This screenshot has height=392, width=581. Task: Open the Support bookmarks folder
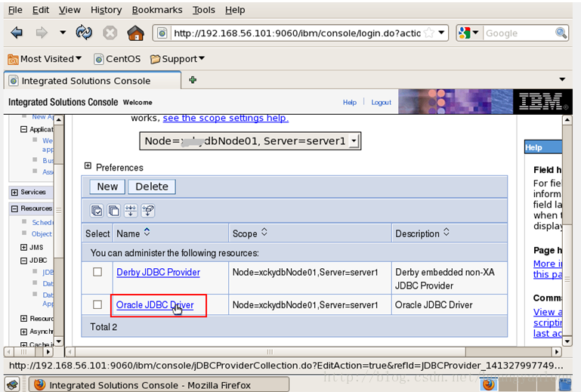pyautogui.click(x=178, y=59)
